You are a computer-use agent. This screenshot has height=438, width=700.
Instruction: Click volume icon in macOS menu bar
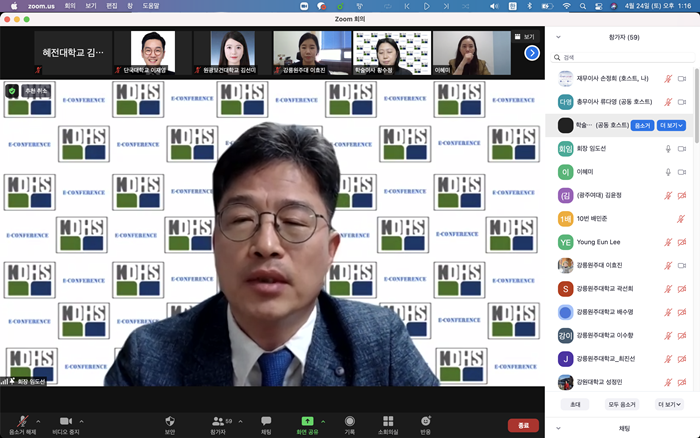pyautogui.click(x=494, y=6)
